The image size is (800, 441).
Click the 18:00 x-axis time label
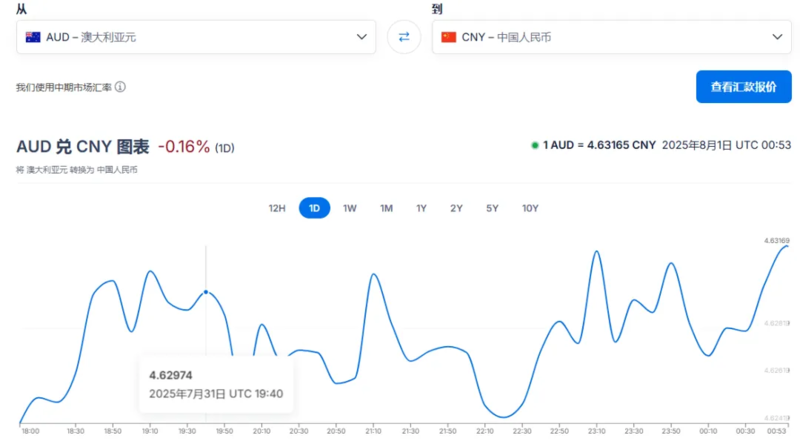pyautogui.click(x=30, y=431)
